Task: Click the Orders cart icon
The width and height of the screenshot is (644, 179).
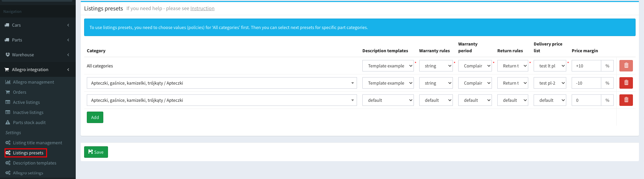Action: pyautogui.click(x=8, y=92)
